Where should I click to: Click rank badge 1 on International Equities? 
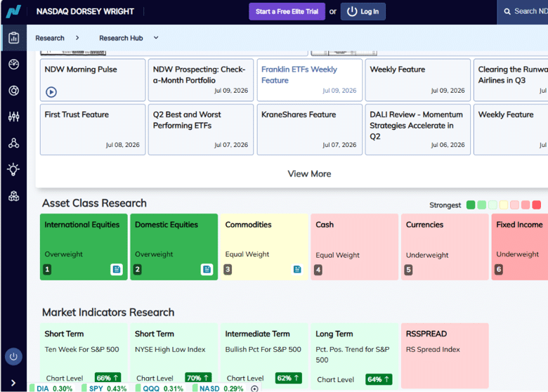pos(47,269)
